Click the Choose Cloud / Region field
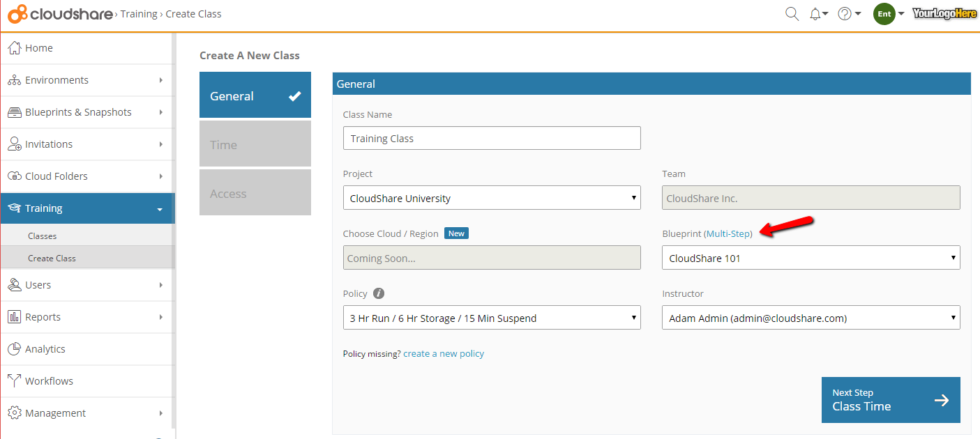Screen dimensions: 980x439 492,258
